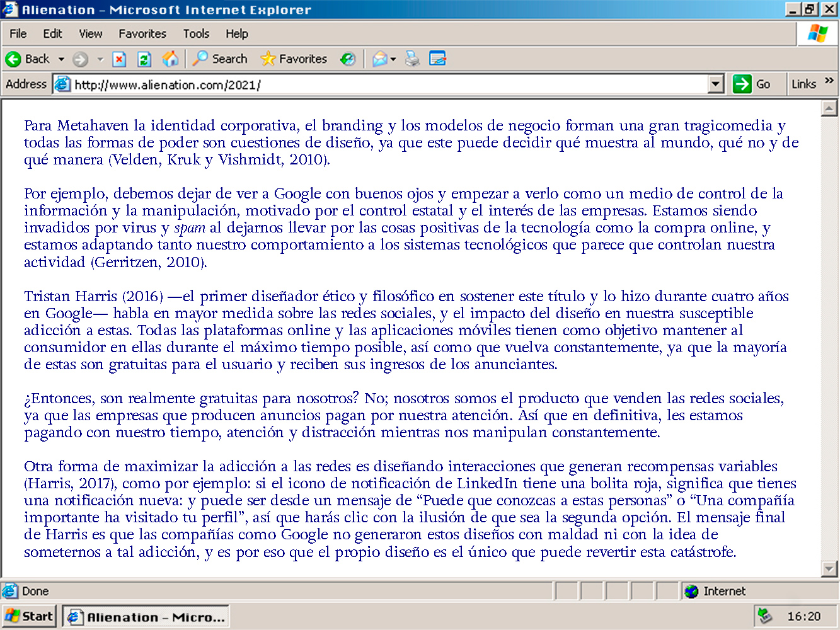Click the Back navigation button
This screenshot has height=630, width=840.
(28, 59)
